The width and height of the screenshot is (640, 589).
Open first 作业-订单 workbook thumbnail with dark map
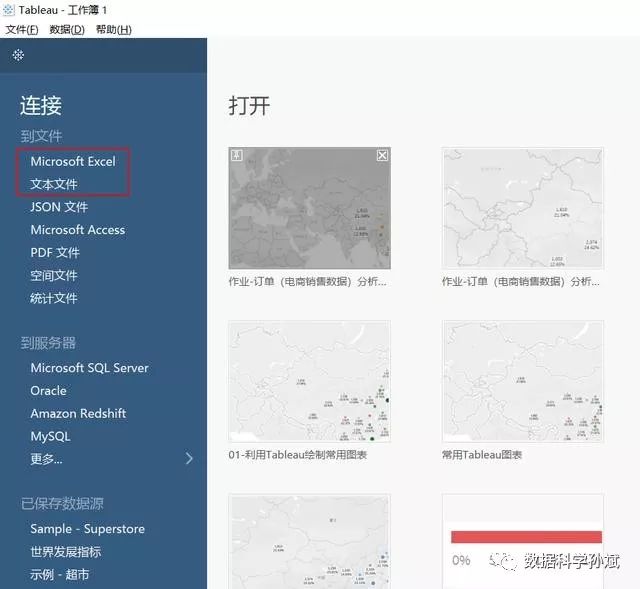click(x=309, y=208)
